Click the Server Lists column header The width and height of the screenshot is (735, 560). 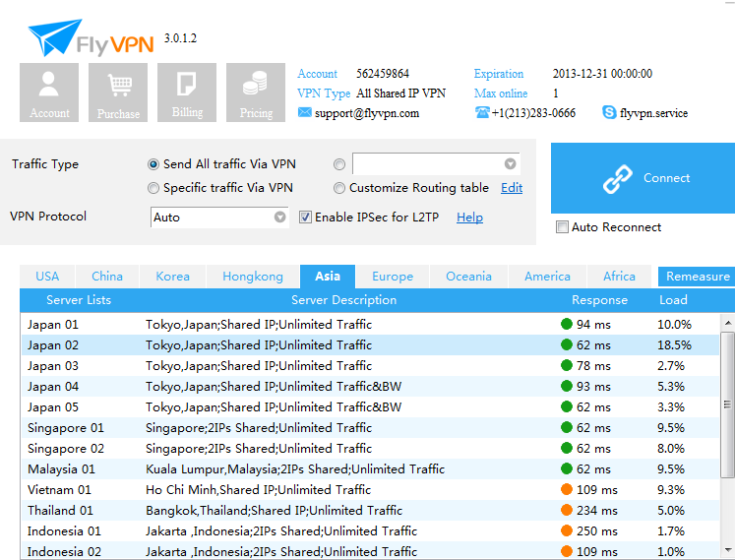pos(79,300)
